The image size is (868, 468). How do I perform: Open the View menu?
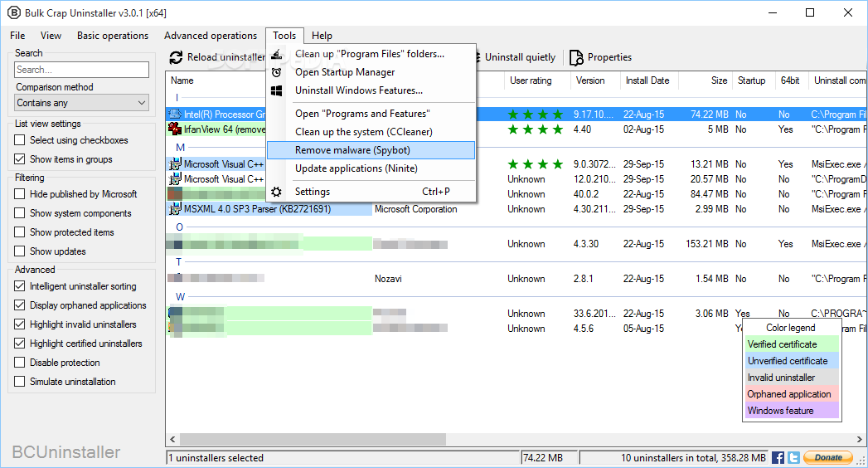point(51,36)
